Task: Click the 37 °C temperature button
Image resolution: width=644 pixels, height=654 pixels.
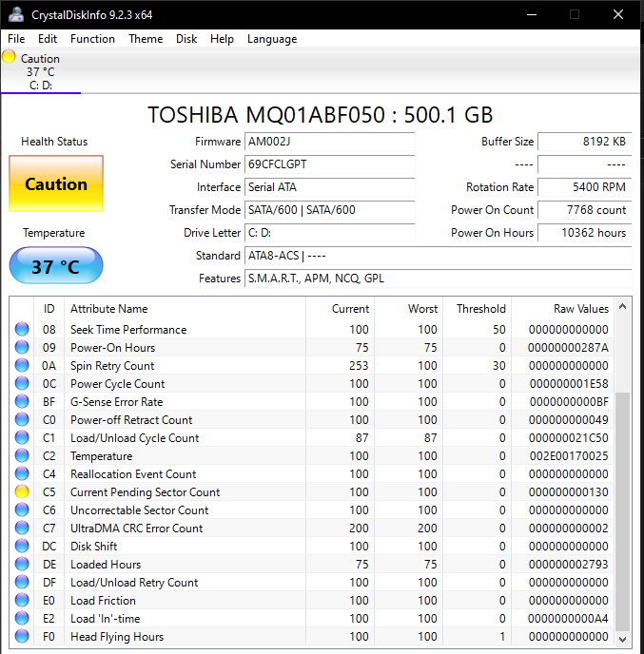Action: tap(55, 266)
